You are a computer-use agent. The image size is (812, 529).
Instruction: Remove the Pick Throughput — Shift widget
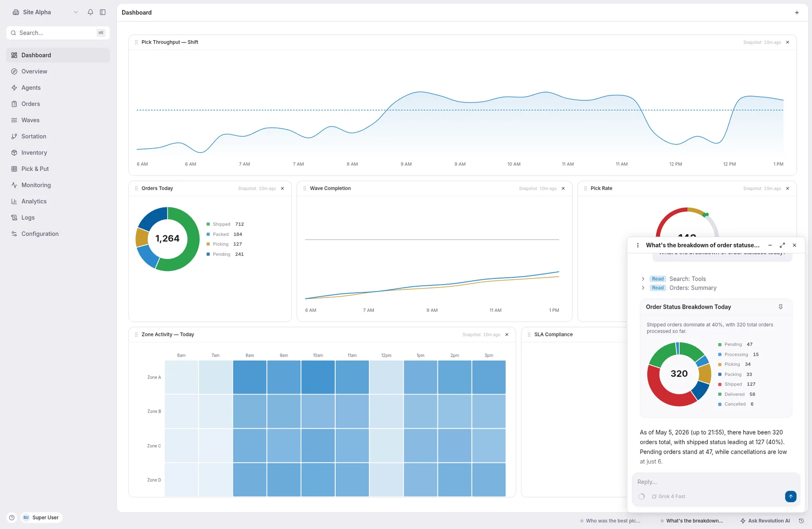(788, 42)
